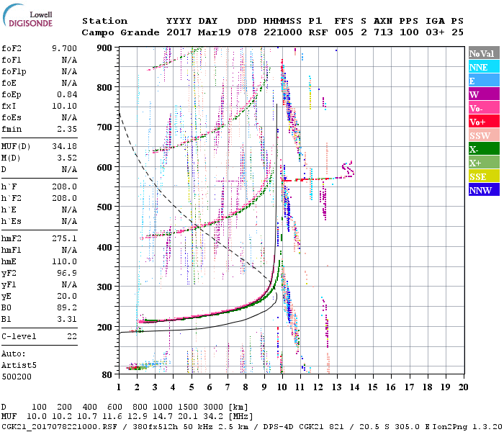Click the h`F value 208.0
The height and width of the screenshot is (432, 504).
(64, 186)
